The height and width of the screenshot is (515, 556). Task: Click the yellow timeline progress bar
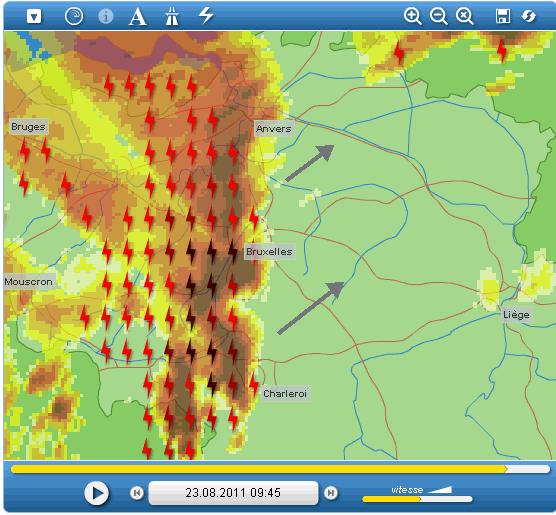pyautogui.click(x=280, y=469)
